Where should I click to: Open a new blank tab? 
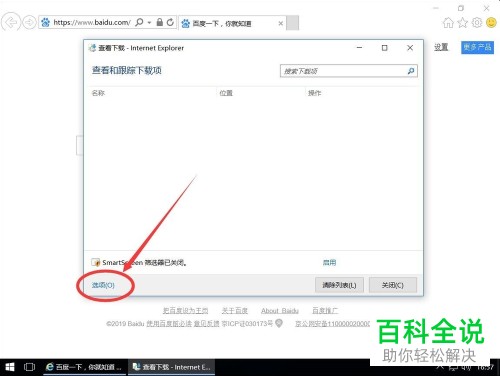[x=293, y=23]
